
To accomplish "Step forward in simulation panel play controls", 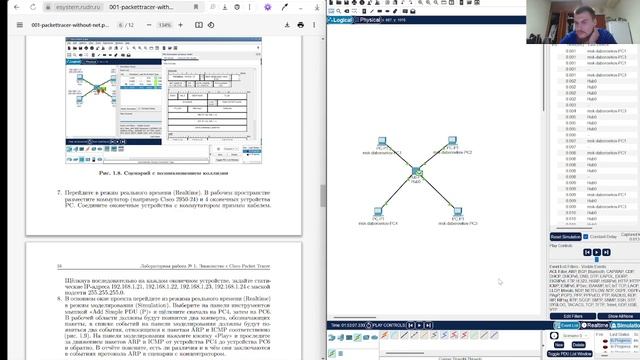I will tap(606, 252).
